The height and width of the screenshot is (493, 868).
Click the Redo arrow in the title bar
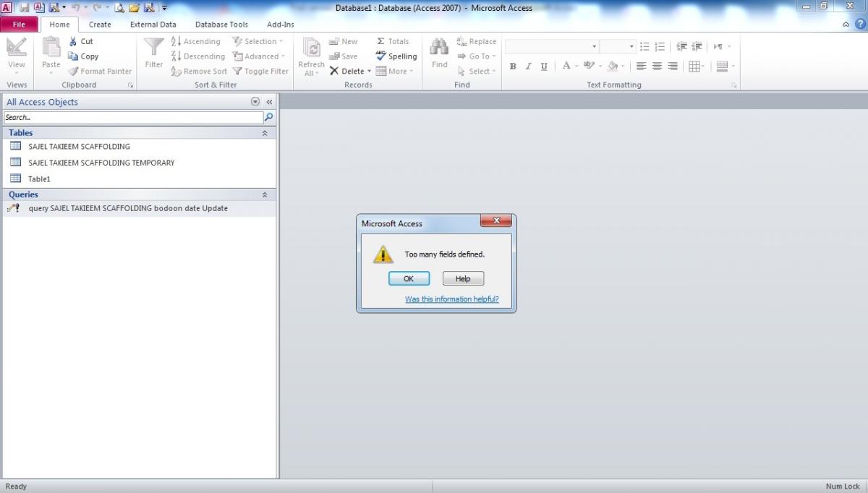point(97,8)
